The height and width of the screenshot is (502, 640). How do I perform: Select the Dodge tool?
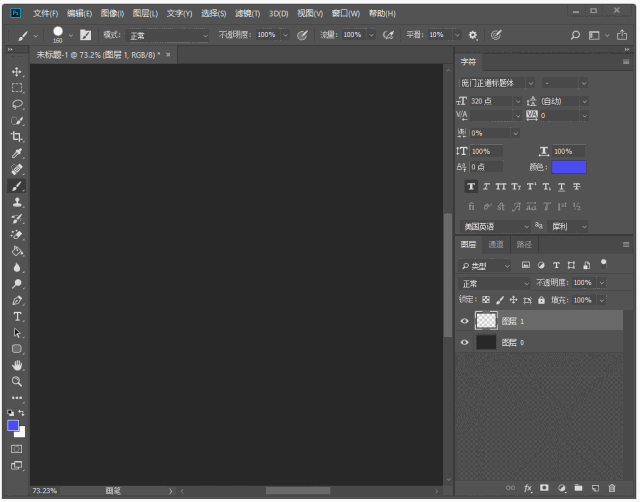pos(17,284)
